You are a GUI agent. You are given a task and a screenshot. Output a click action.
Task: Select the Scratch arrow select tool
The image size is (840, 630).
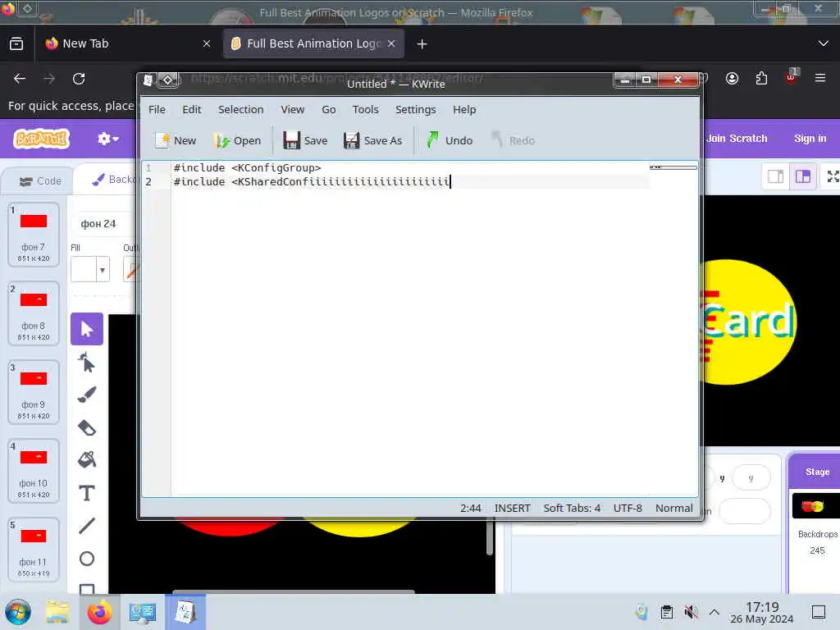87,328
